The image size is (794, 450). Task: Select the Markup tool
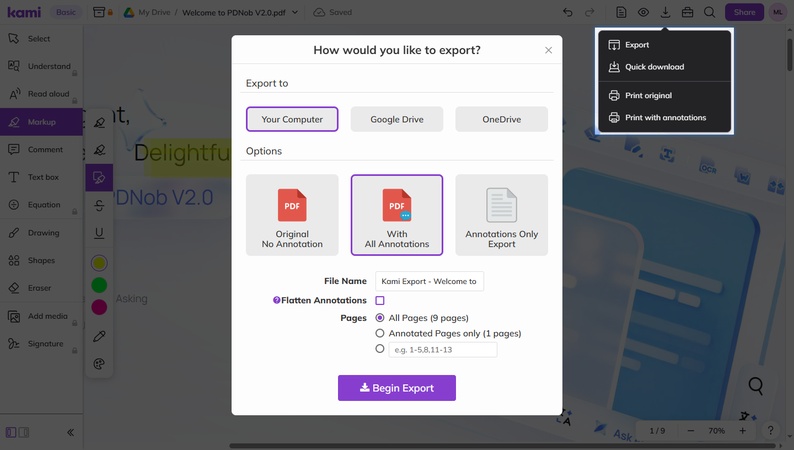coord(41,121)
